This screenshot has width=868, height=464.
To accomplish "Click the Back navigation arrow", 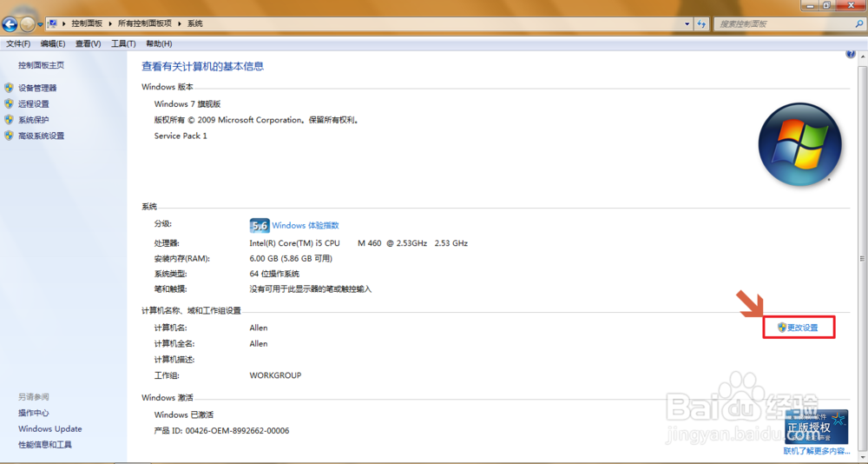I will click(10, 24).
